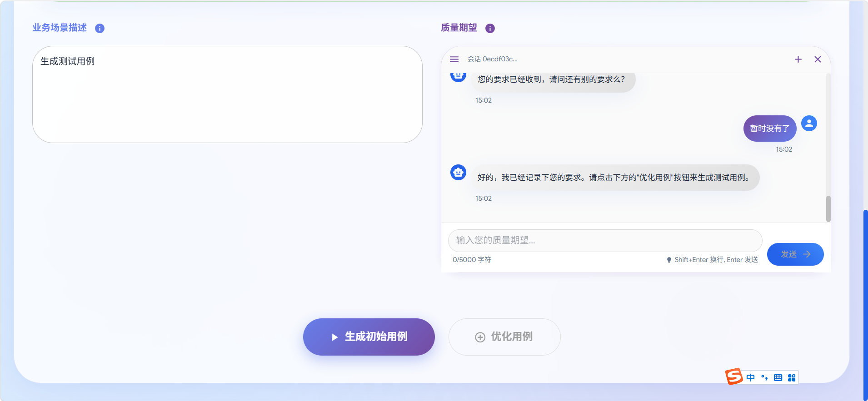Click the 生成初始用例 button
Image resolution: width=868 pixels, height=401 pixels.
(369, 337)
